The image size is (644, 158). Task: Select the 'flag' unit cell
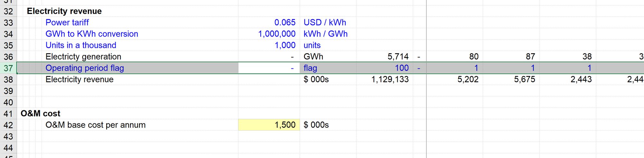point(310,68)
